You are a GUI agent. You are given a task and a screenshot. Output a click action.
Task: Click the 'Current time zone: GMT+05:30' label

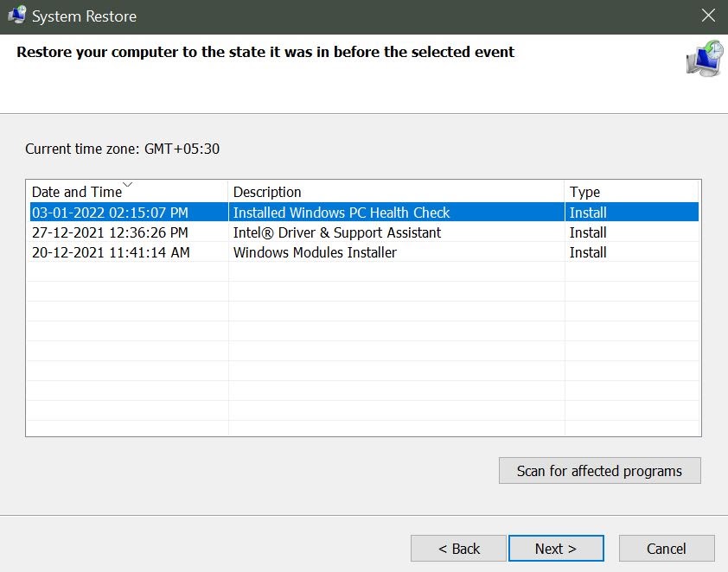click(122, 149)
